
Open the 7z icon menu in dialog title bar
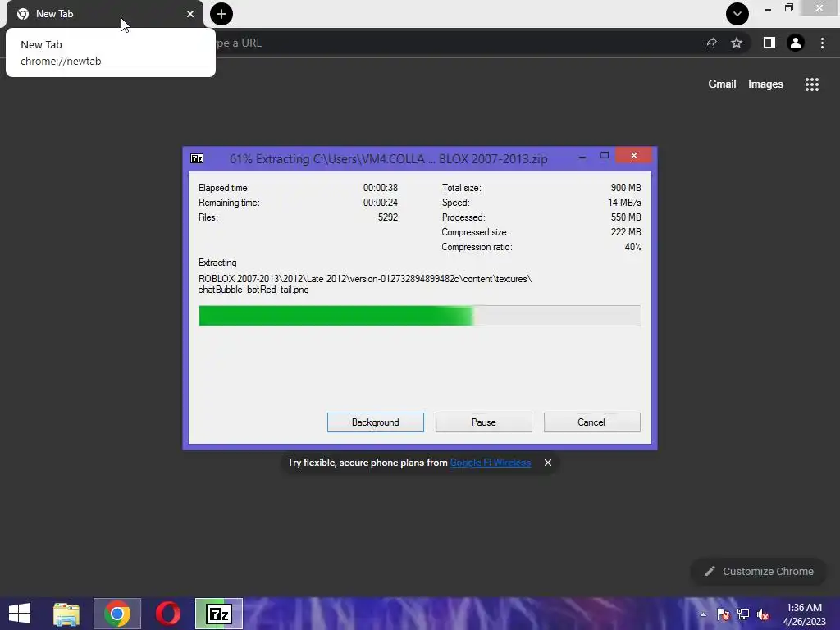coord(197,158)
